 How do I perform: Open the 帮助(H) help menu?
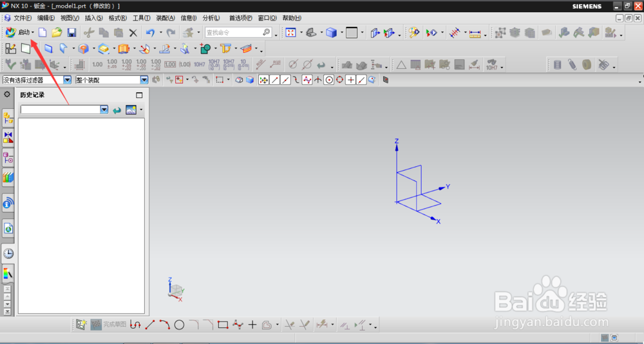pyautogui.click(x=292, y=18)
